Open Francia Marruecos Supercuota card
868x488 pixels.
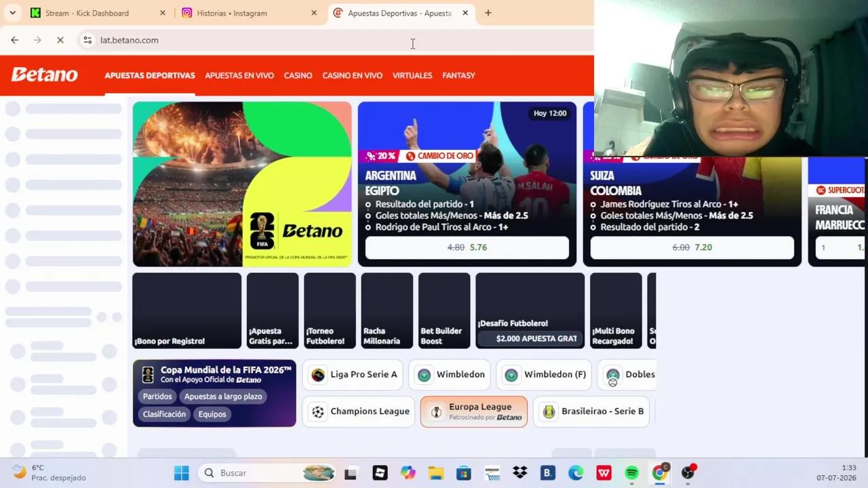(837, 211)
